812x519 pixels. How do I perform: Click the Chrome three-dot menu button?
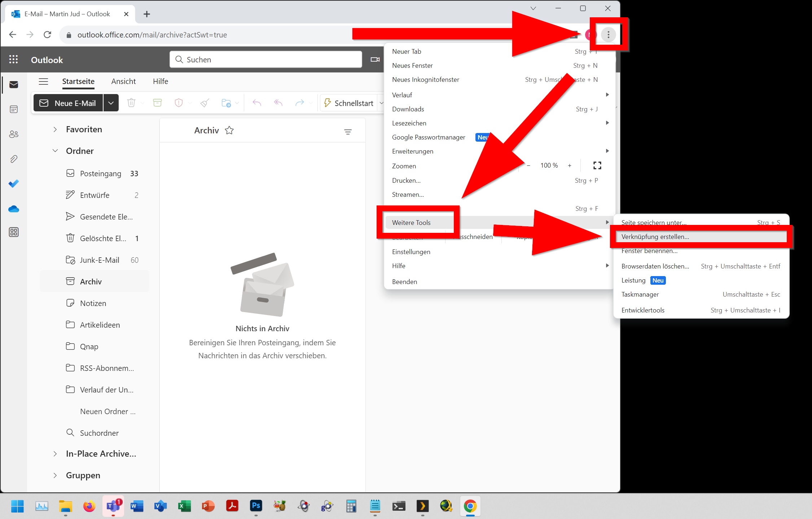pos(608,35)
